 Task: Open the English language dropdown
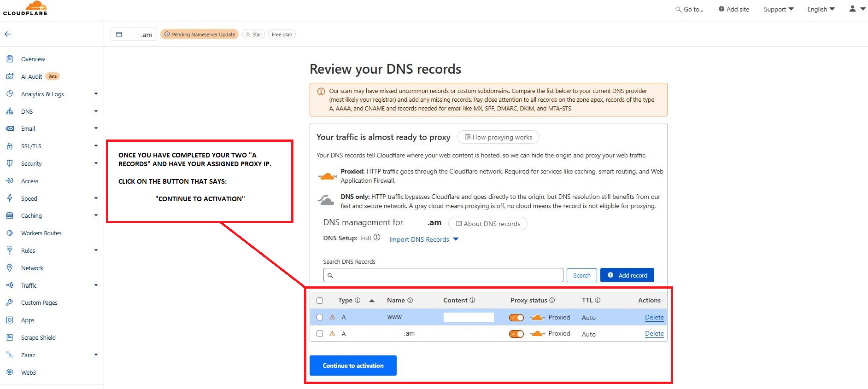coord(821,9)
